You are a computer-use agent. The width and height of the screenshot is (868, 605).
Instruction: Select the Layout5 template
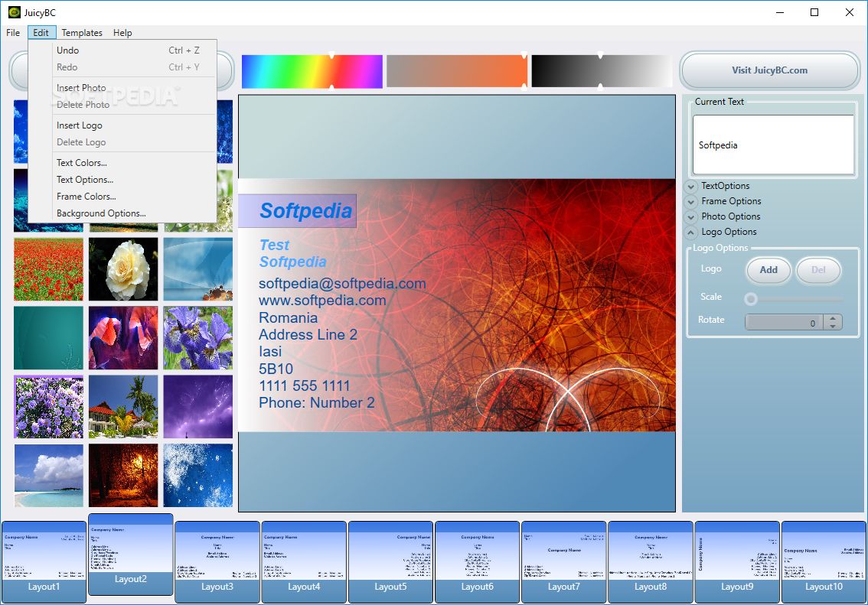click(x=390, y=562)
